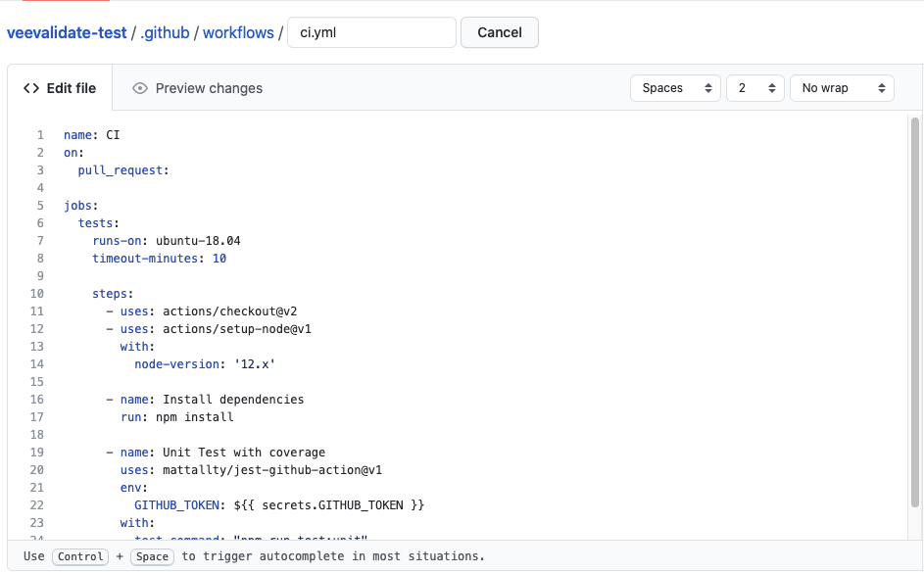Click line number 14 in the gutter
Viewport: 924px width, 573px height.
point(36,364)
